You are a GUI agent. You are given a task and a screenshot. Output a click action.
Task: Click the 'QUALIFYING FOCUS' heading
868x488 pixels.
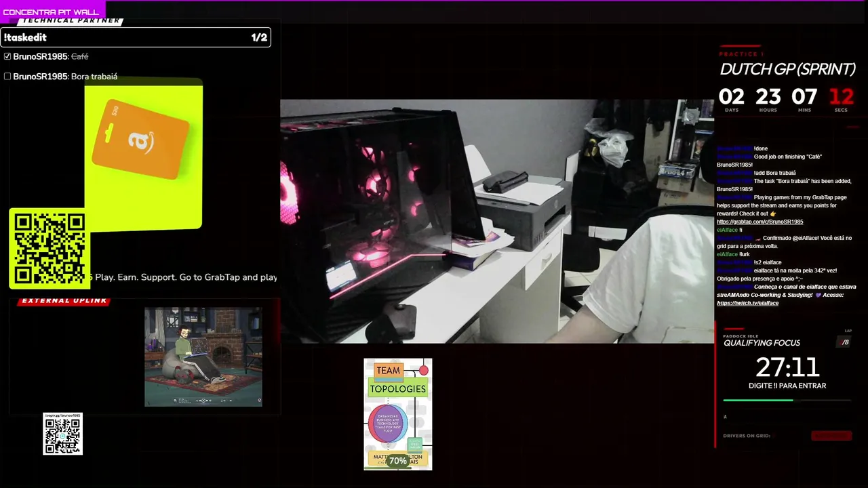pyautogui.click(x=762, y=343)
